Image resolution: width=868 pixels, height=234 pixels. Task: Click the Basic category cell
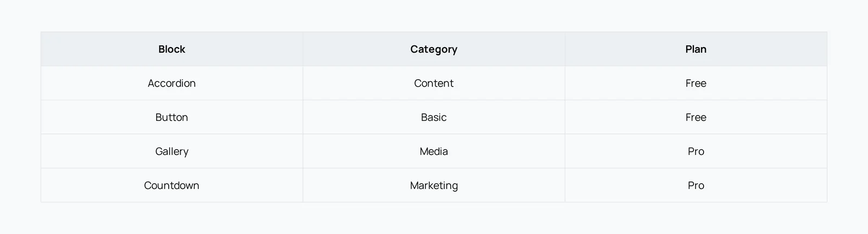coord(434,118)
